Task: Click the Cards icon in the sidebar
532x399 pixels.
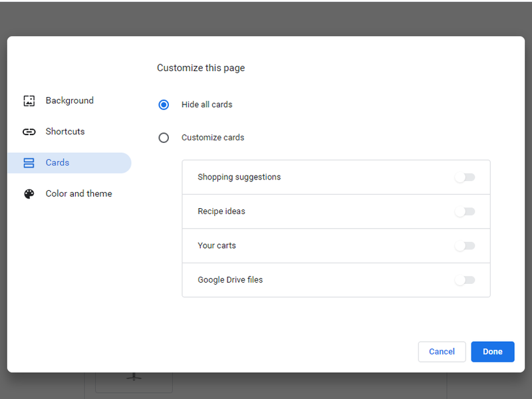Action: tap(29, 162)
